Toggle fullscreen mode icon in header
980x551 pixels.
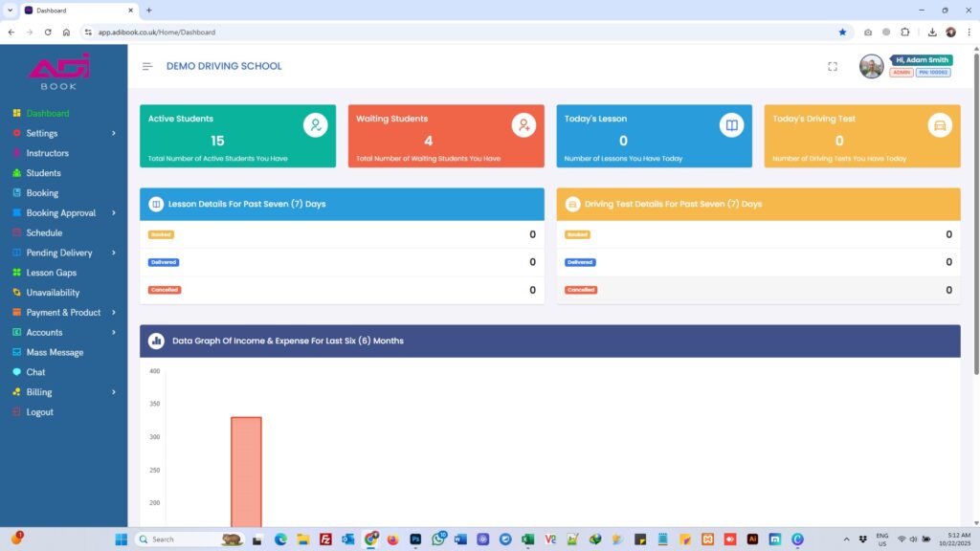[x=832, y=66]
